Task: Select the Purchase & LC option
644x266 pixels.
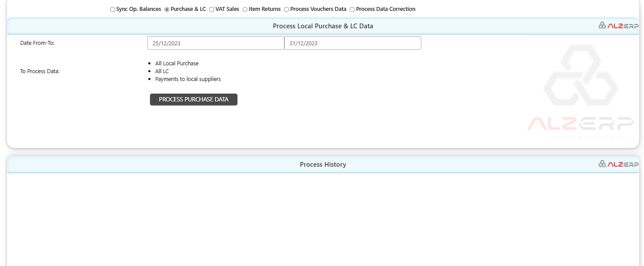Action: [167, 9]
